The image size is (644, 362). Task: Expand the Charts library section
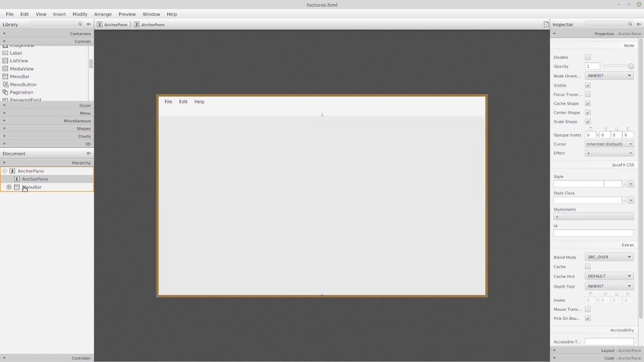click(x=47, y=136)
